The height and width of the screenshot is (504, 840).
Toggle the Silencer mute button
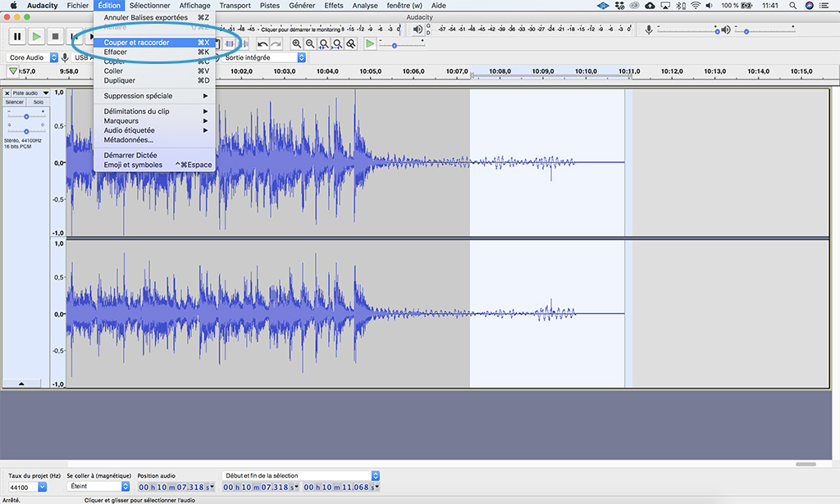(x=15, y=102)
